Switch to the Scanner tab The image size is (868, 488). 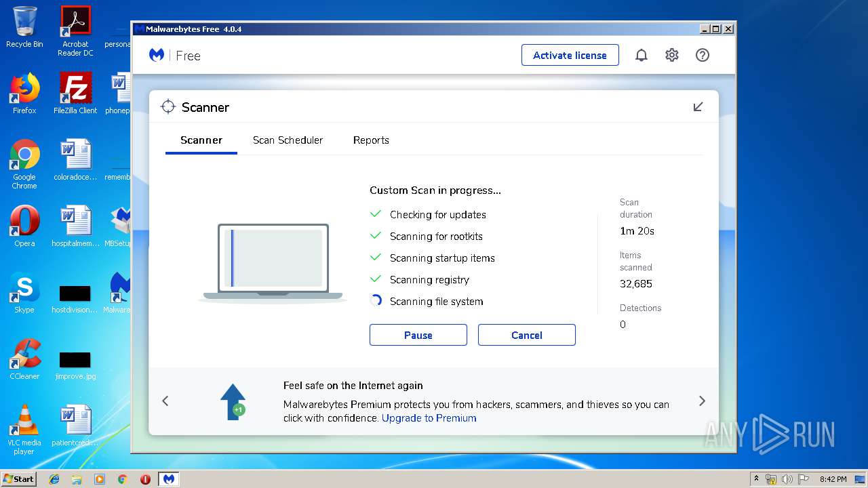point(201,140)
